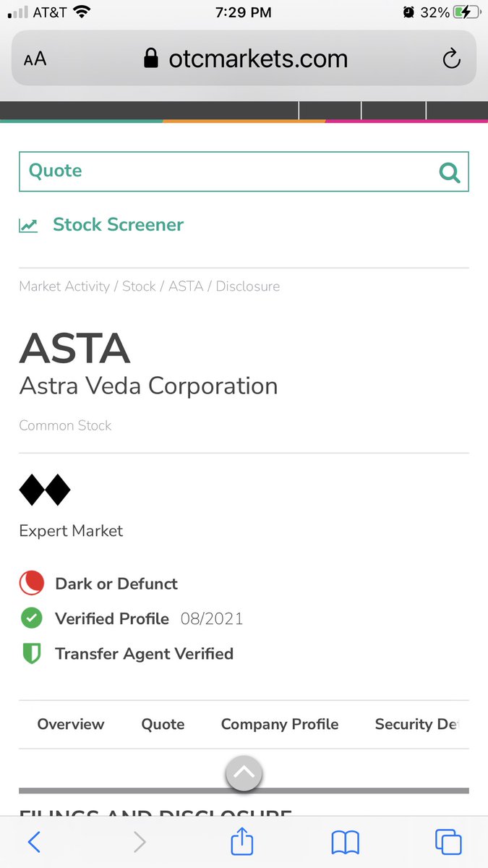Image resolution: width=488 pixels, height=868 pixels.
Task: Tap the Transfer Agent Verified shield icon
Action: [x=31, y=654]
